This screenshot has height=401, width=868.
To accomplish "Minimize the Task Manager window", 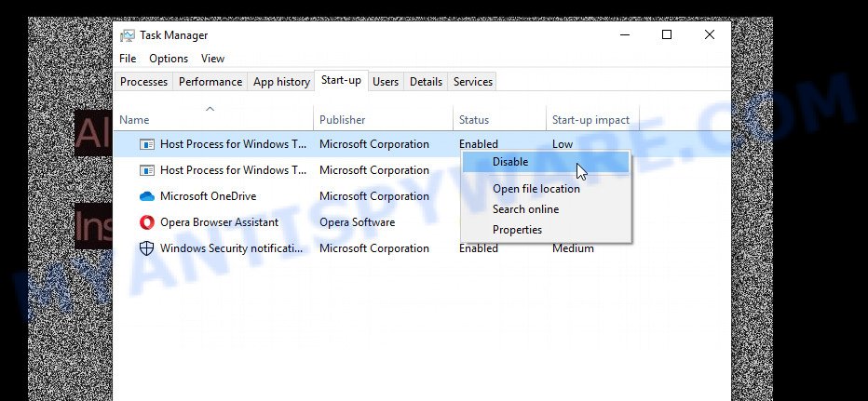I will [x=624, y=34].
